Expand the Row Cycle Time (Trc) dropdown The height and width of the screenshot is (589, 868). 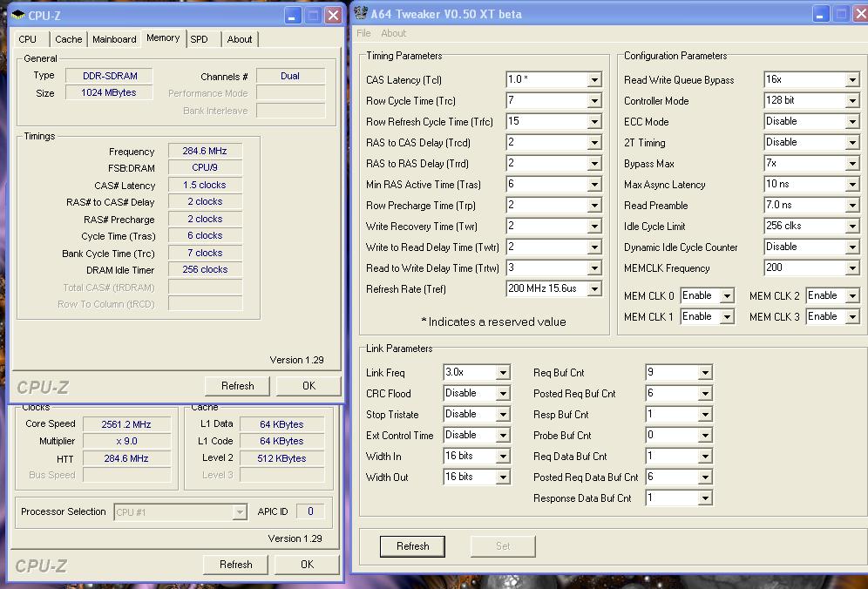tap(594, 101)
